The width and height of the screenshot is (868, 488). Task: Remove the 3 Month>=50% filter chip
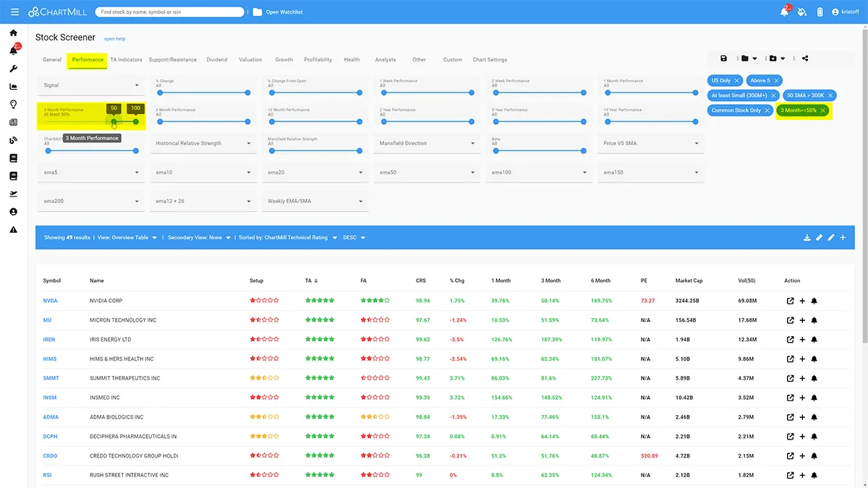(822, 111)
